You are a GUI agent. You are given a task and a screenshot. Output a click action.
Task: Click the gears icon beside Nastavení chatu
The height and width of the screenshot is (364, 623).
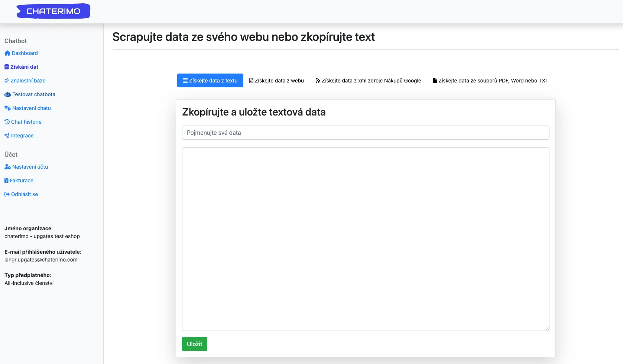point(7,108)
